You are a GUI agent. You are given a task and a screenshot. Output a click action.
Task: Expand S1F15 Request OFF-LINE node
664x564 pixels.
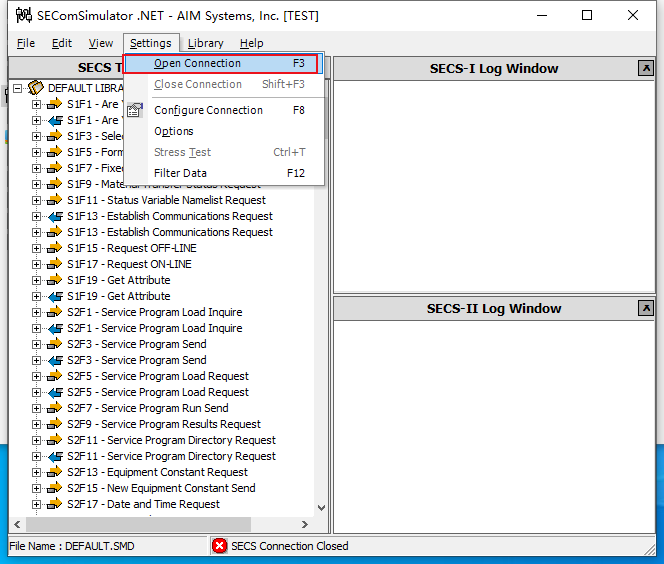pyautogui.click(x=36, y=248)
